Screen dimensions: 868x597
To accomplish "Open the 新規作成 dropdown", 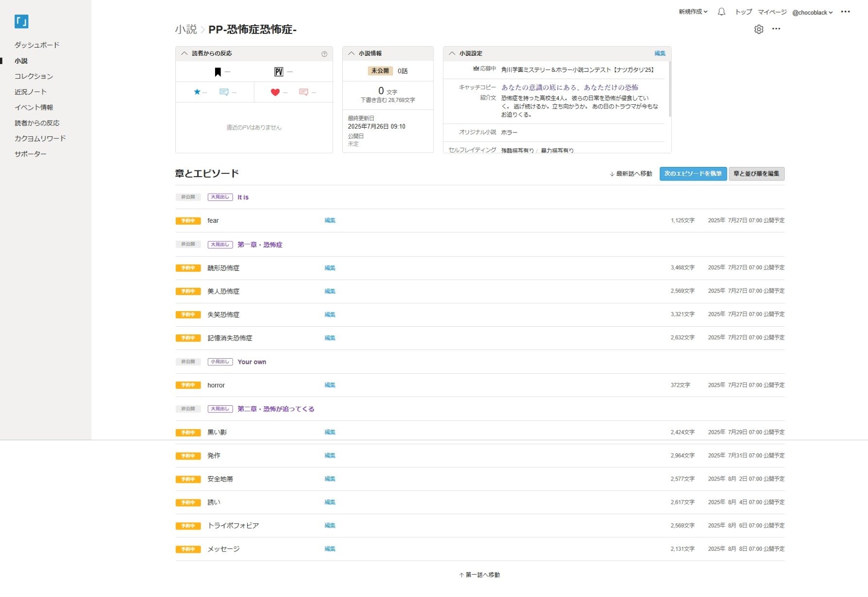I will tap(693, 12).
